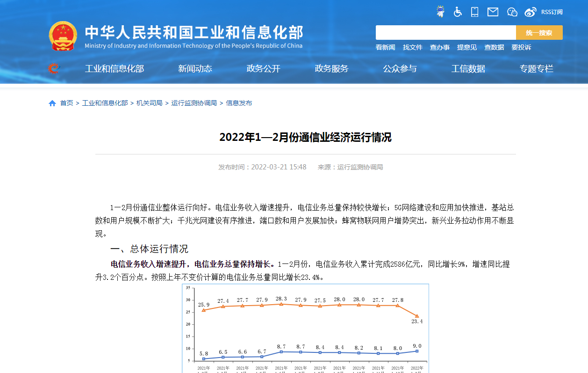Image resolution: width=588 pixels, height=373 pixels.
Task: Click the RSS订阅 link
Action: tap(552, 12)
